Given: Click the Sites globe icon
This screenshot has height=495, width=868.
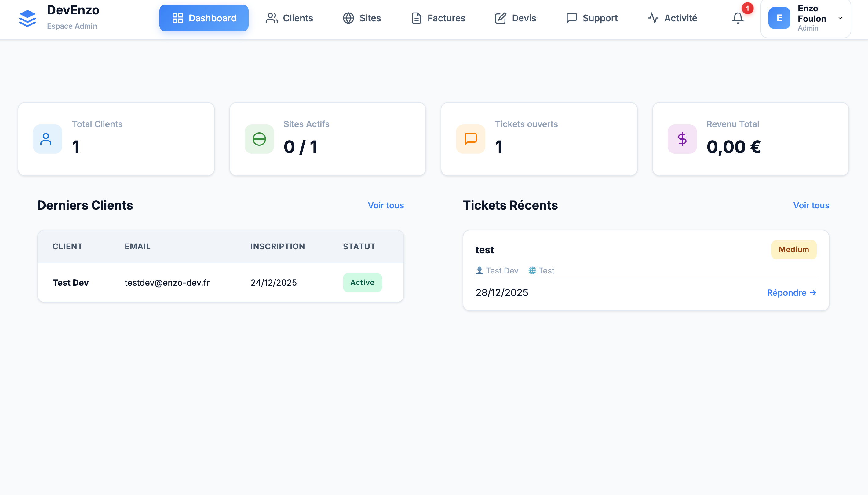Looking at the screenshot, I should 348,18.
